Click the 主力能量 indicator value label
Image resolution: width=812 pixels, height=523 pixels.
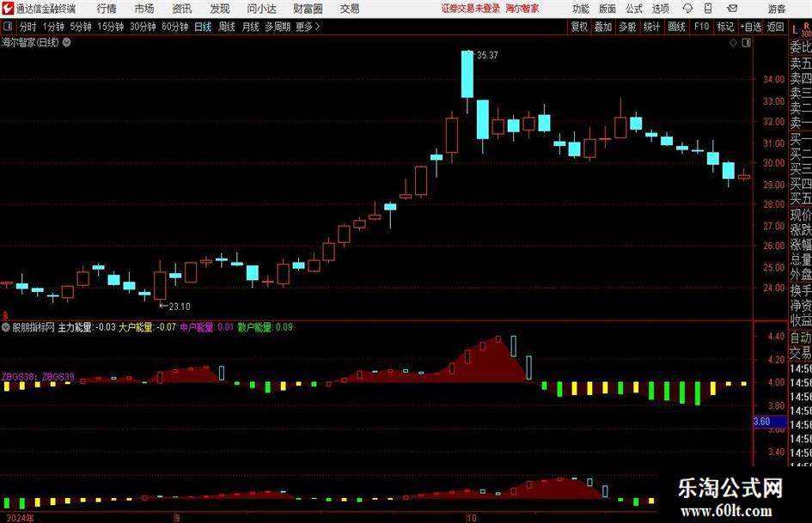(x=87, y=327)
